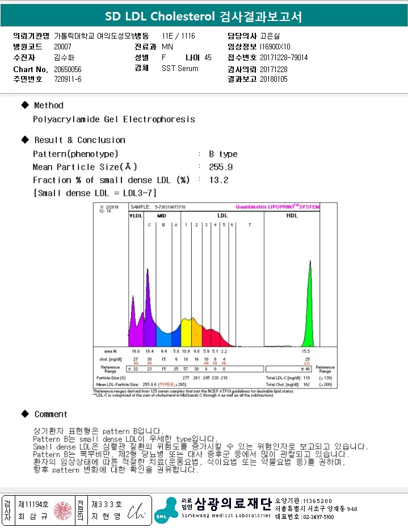
Task: Click the yellow LDL 1 band area
Action: pyautogui.click(x=186, y=333)
